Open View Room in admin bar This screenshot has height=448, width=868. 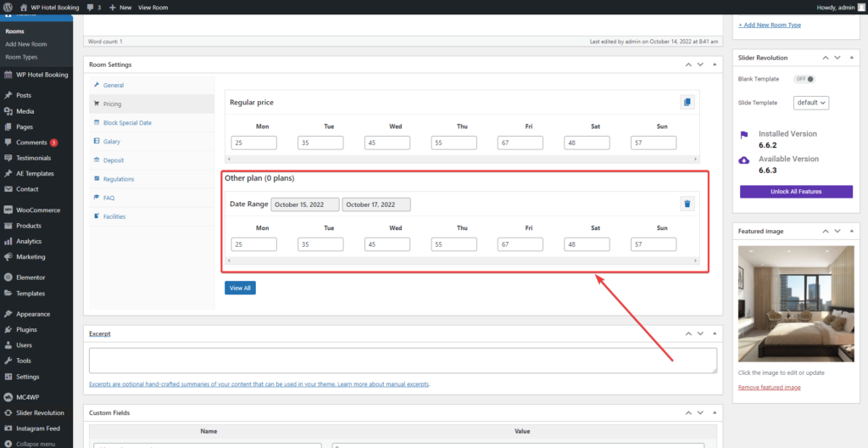pyautogui.click(x=153, y=7)
